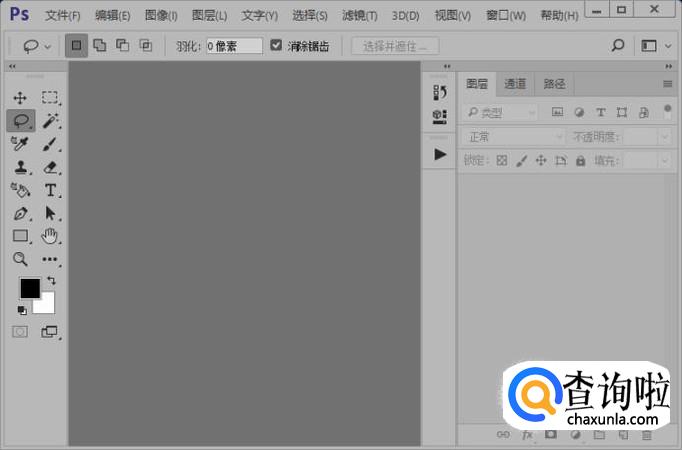682x450 pixels.
Task: Toggle lock transparent pixels icon
Action: [502, 160]
